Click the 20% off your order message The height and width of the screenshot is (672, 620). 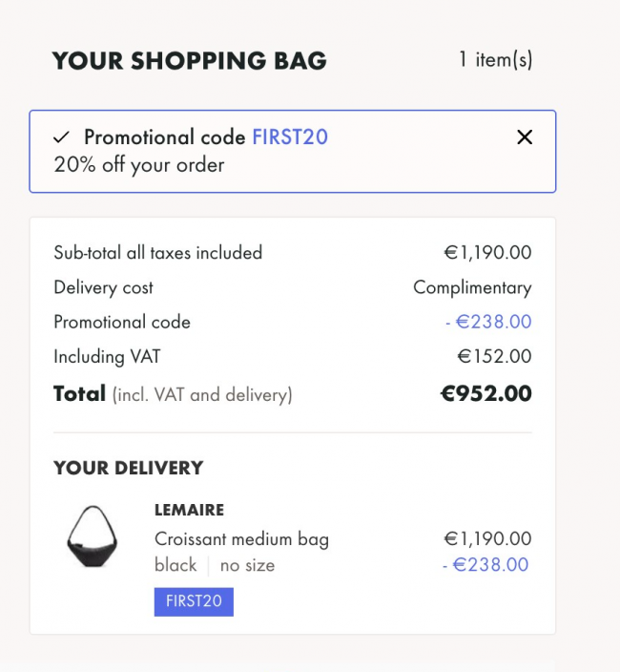pyautogui.click(x=138, y=165)
